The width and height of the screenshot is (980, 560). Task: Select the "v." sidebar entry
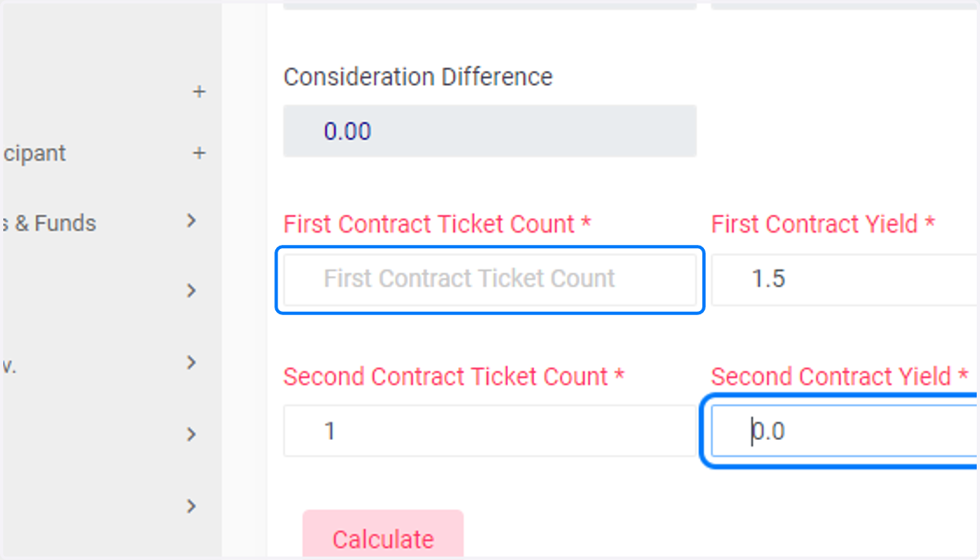click(x=9, y=367)
